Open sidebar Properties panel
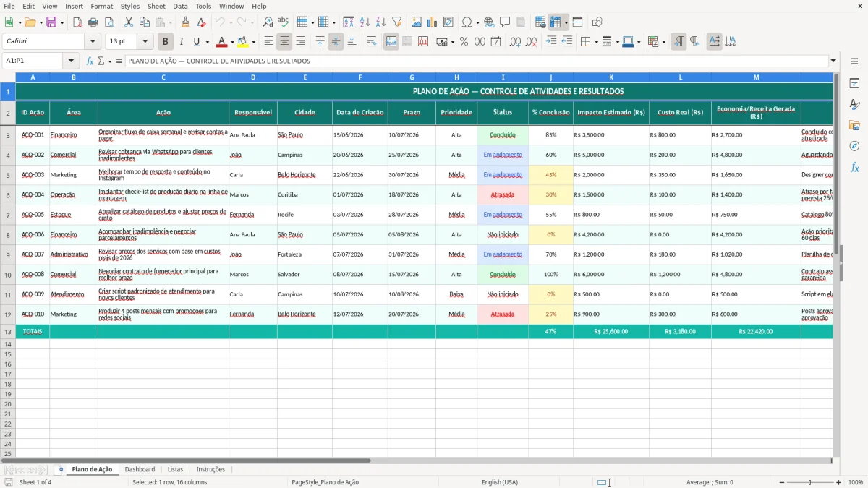Viewport: 868px width, 488px height. [854, 84]
